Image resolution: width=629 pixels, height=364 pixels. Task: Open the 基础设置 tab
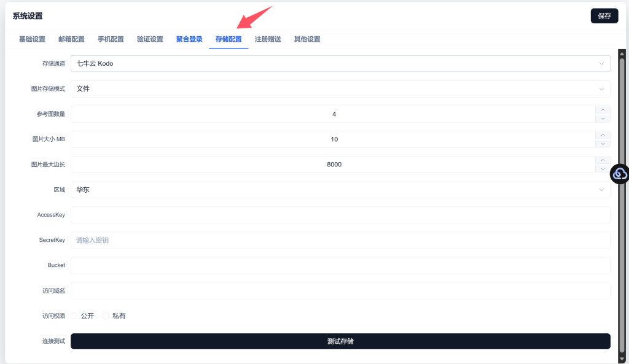pyautogui.click(x=32, y=39)
